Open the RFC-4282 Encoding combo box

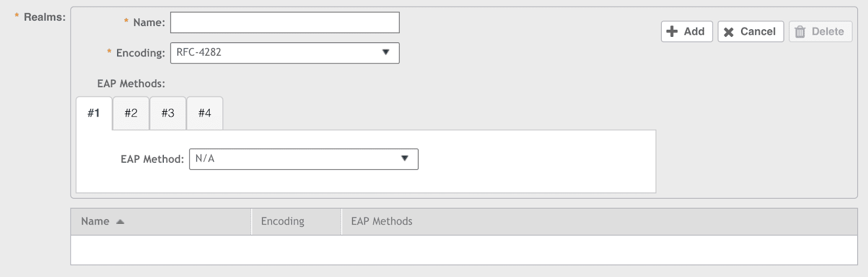(285, 53)
